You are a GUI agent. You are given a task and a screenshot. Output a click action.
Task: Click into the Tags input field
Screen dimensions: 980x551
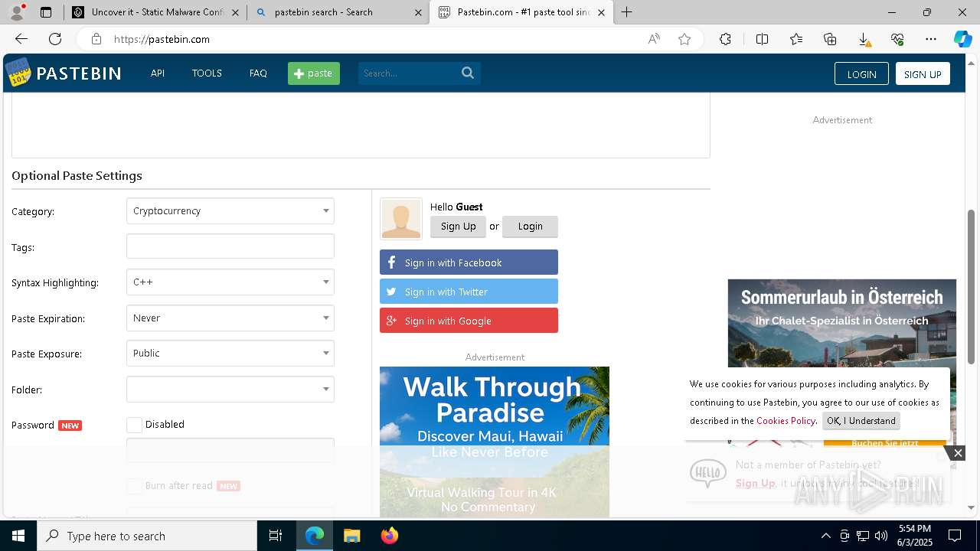point(230,246)
